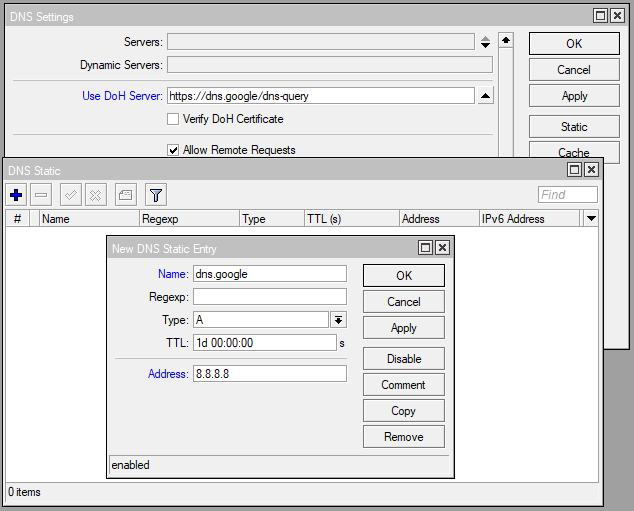Click the # column header
The image size is (634, 511).
(x=17, y=219)
